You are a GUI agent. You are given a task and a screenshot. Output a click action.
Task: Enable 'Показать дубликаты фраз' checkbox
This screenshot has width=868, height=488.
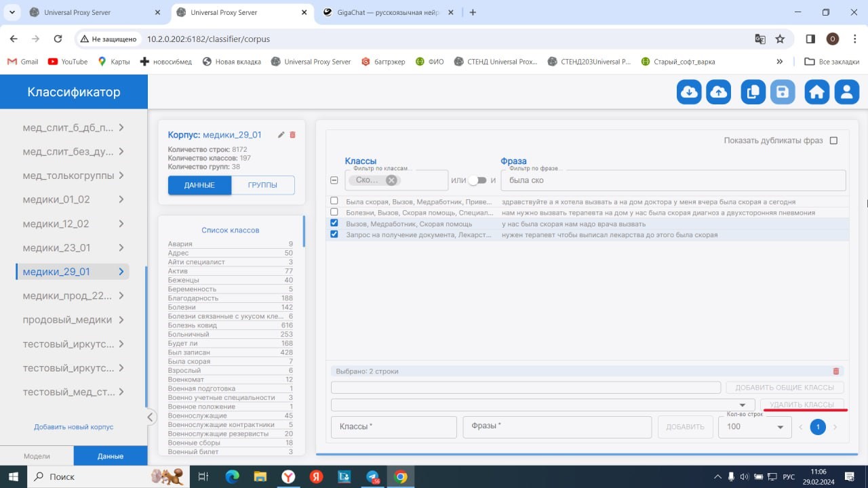[834, 141]
